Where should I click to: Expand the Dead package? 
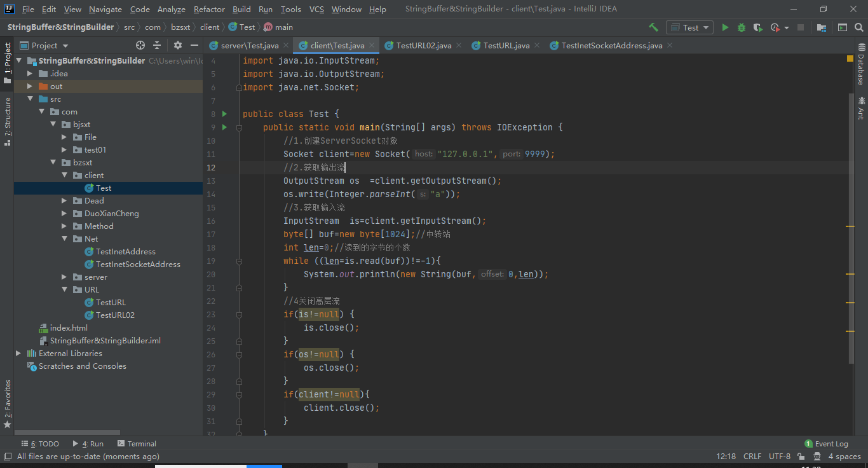(x=64, y=201)
